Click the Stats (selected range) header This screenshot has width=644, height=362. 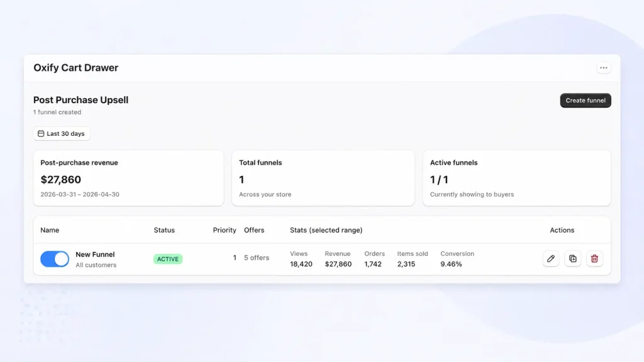pyautogui.click(x=326, y=230)
